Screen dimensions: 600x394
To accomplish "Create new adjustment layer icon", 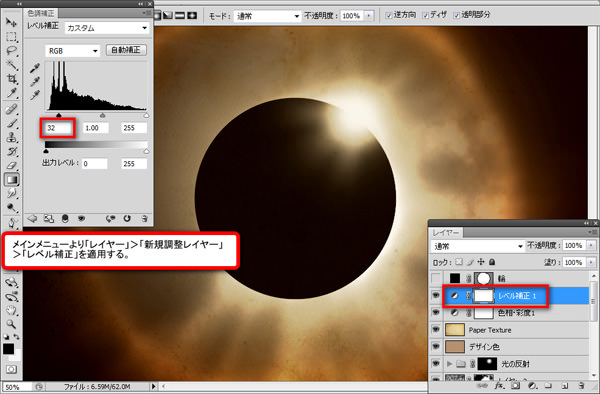I will (532, 386).
